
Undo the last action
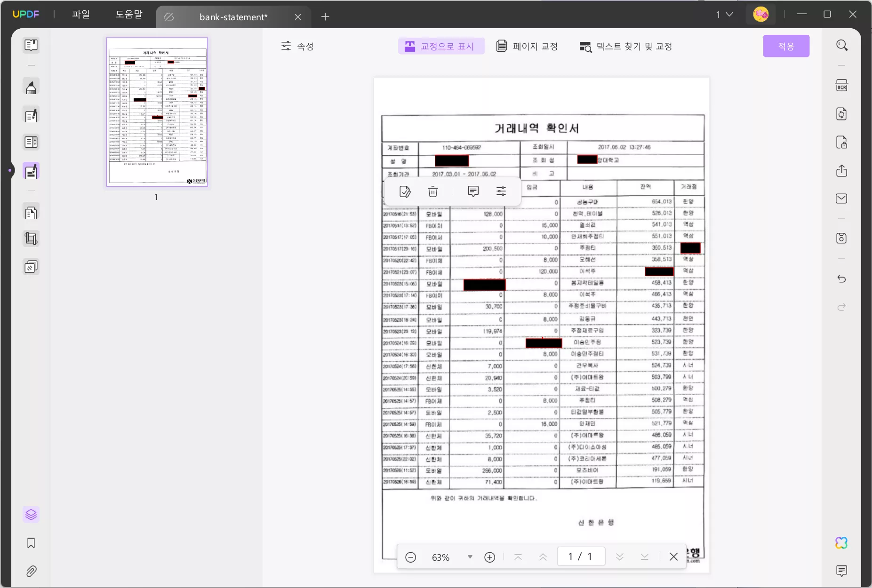(x=841, y=279)
